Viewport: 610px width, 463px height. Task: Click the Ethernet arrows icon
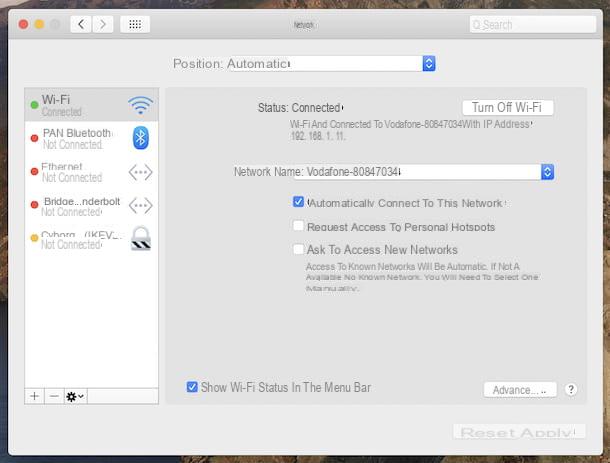pos(140,172)
